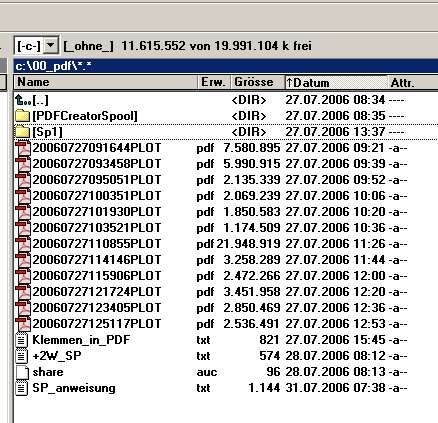Sort by the Attr. column header

(x=413, y=82)
